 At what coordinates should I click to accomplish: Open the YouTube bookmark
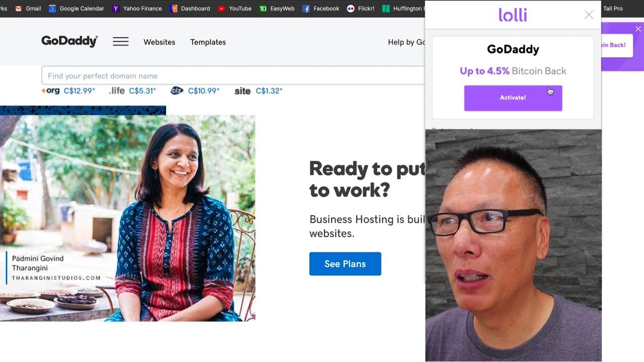coord(234,9)
